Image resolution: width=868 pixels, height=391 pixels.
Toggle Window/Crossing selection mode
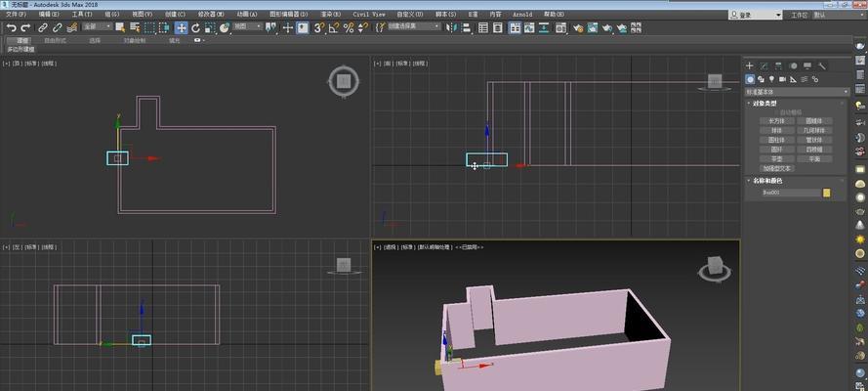pos(164,27)
